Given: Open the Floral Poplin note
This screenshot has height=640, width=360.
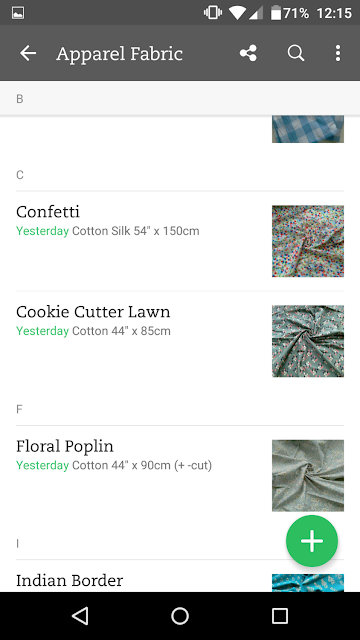Looking at the screenshot, I should pyautogui.click(x=180, y=475).
